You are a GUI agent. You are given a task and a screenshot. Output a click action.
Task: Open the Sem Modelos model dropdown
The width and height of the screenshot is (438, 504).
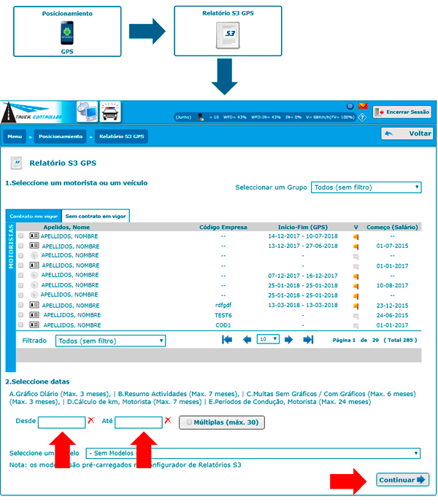click(x=253, y=453)
